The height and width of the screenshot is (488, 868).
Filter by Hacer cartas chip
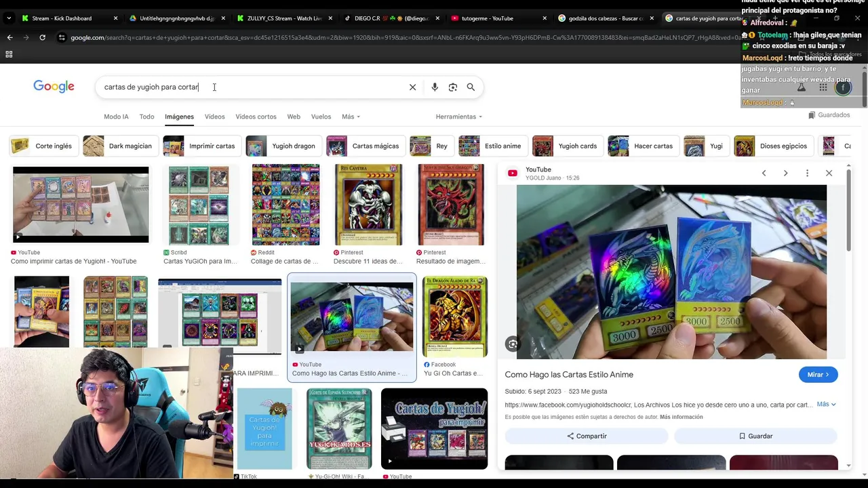click(642, 146)
